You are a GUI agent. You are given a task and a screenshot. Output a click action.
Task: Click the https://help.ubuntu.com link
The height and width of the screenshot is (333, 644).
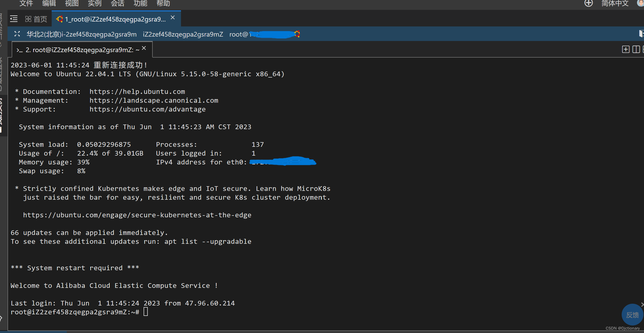click(x=137, y=92)
